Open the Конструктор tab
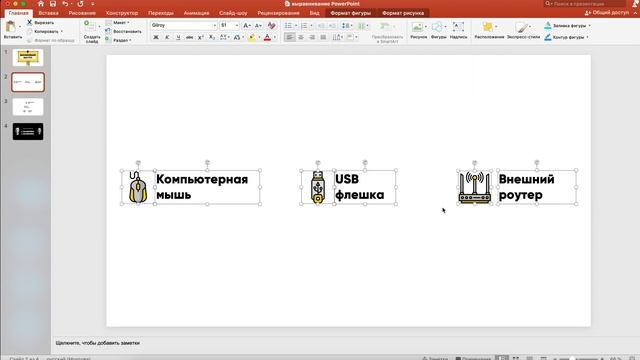Screen dimensions: 640x360 122,13
